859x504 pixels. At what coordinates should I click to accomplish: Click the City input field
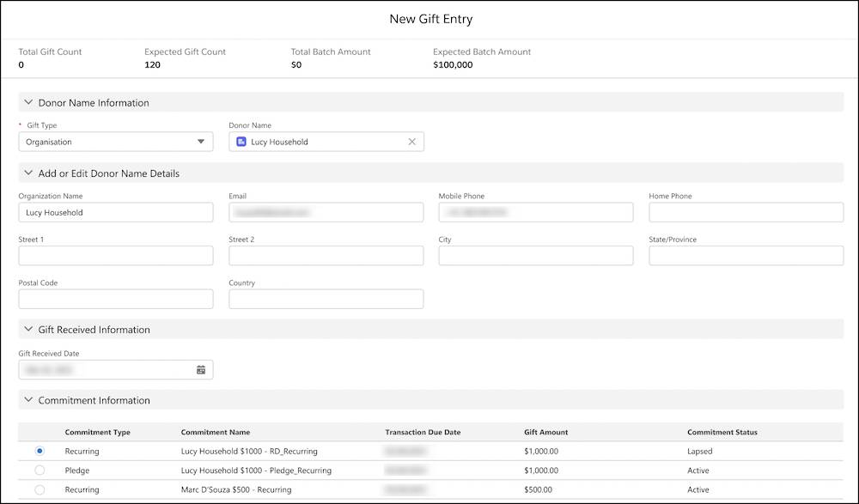pyautogui.click(x=536, y=256)
